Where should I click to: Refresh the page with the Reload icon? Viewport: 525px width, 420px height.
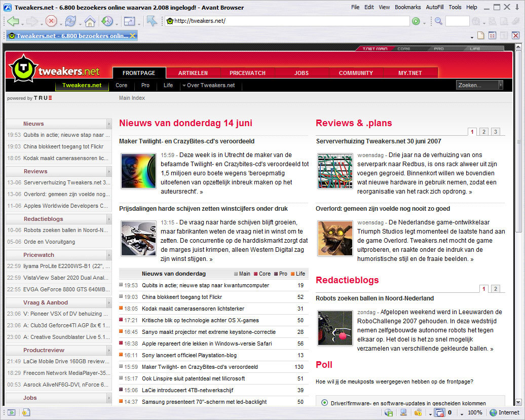point(70,21)
